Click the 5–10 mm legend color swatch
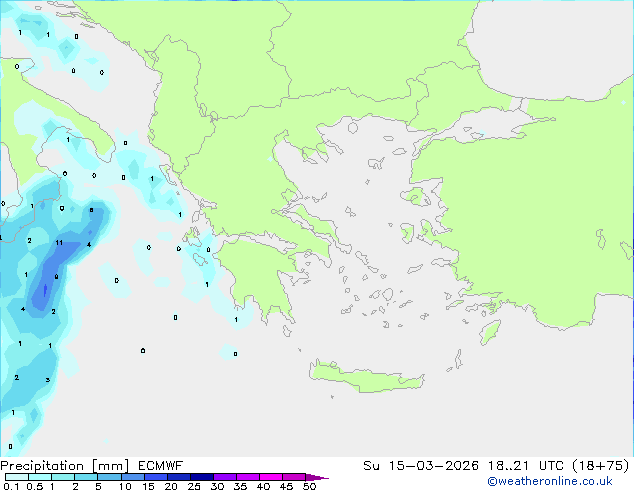634x490 pixels. pyautogui.click(x=109, y=477)
